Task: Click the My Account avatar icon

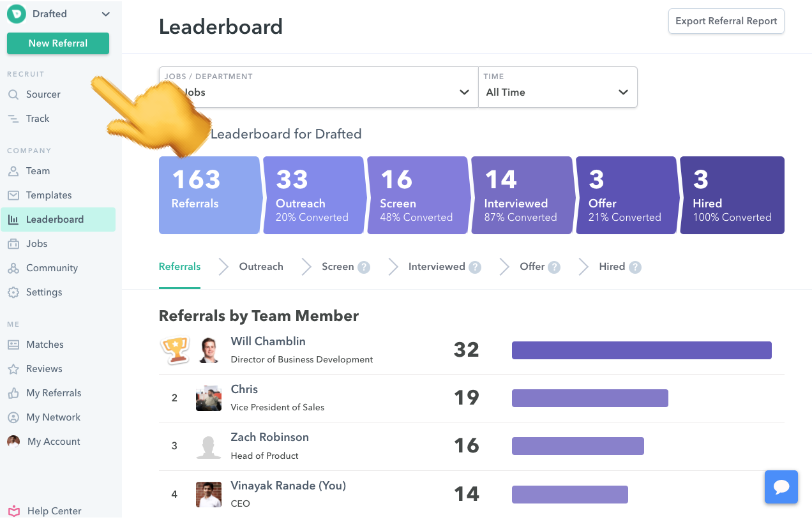Action: click(13, 442)
